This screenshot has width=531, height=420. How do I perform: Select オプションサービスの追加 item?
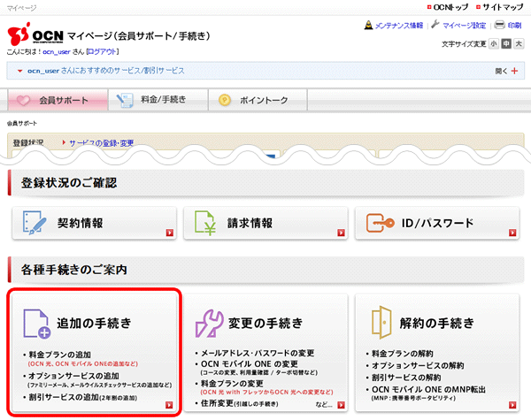[x=73, y=376]
